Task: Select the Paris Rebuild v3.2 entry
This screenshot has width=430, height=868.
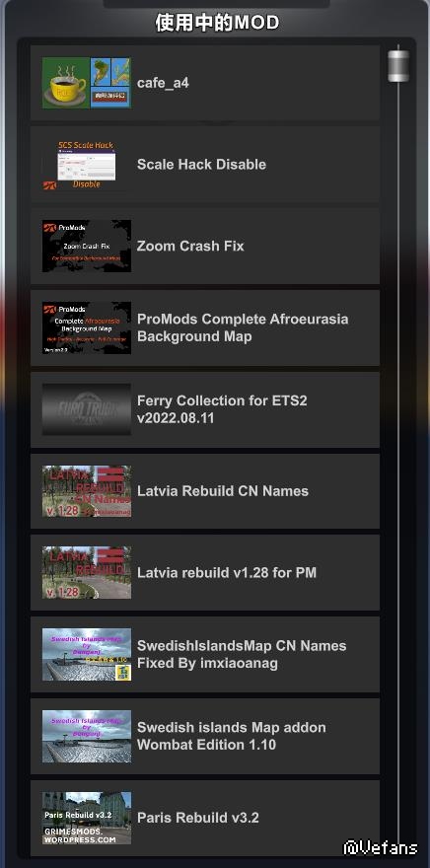Action: tap(205, 818)
